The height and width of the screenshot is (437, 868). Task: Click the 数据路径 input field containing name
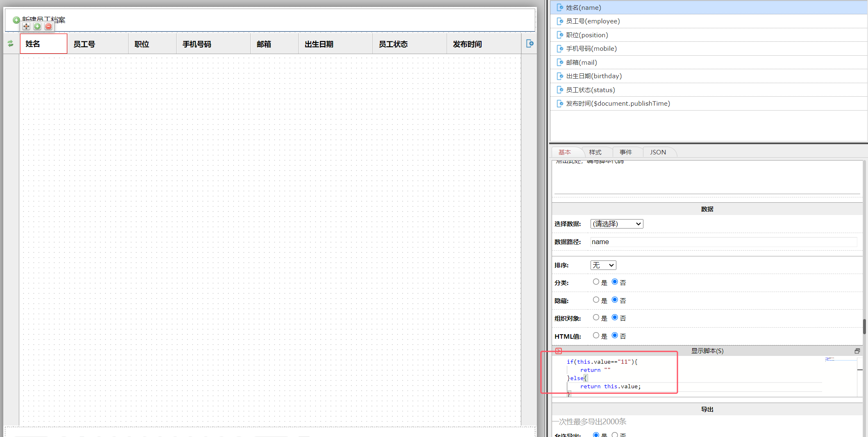[723, 242]
